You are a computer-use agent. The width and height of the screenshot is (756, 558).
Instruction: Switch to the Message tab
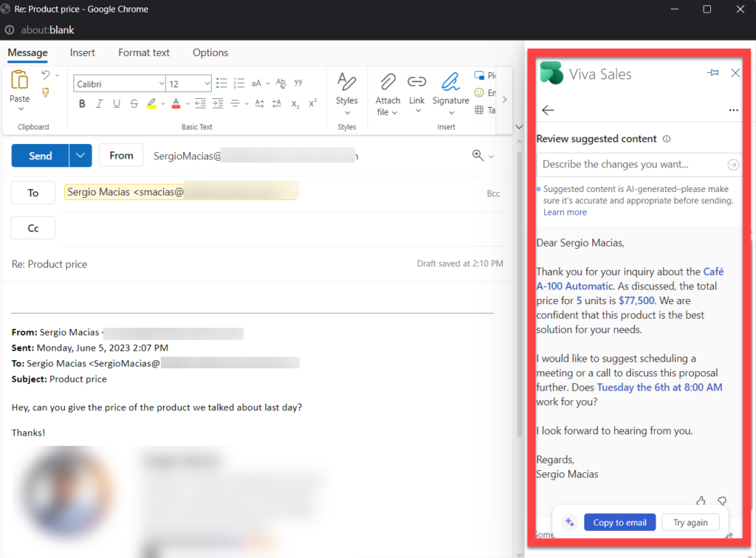(x=27, y=52)
